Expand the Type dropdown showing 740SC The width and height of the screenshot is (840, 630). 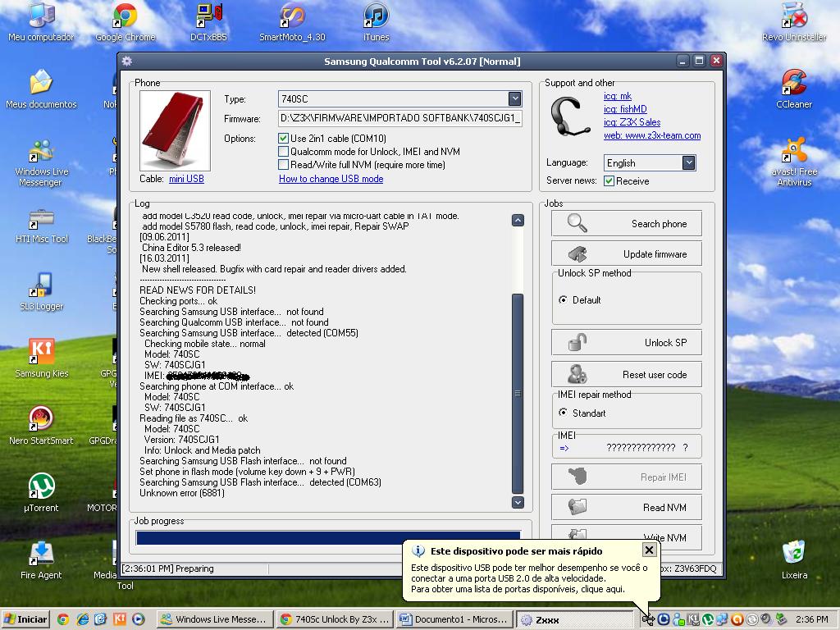click(514, 98)
